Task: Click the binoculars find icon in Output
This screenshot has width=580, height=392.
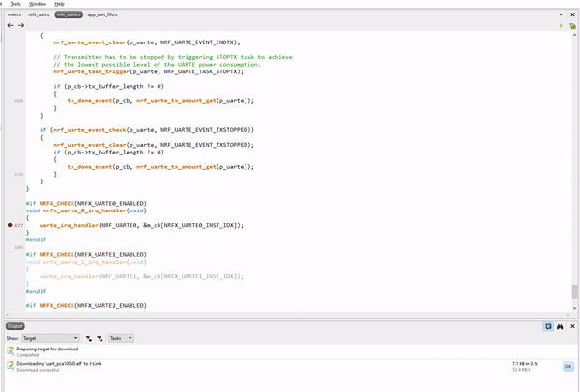Action: click(560, 326)
